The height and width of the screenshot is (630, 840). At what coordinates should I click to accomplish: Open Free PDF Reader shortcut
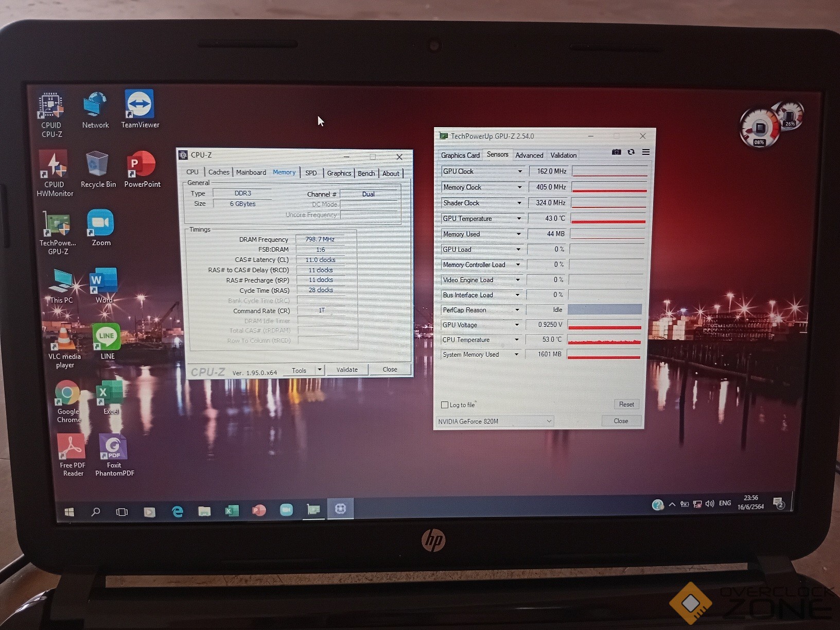(72, 455)
